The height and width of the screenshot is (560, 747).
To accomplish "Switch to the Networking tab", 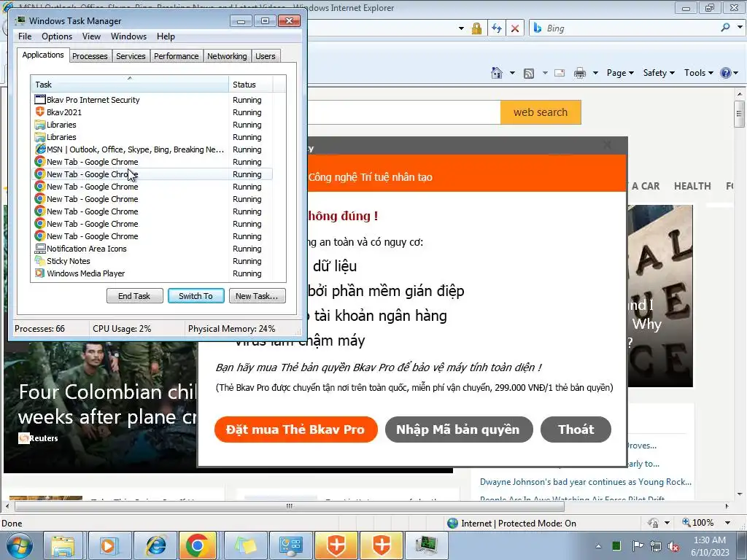I will click(227, 56).
